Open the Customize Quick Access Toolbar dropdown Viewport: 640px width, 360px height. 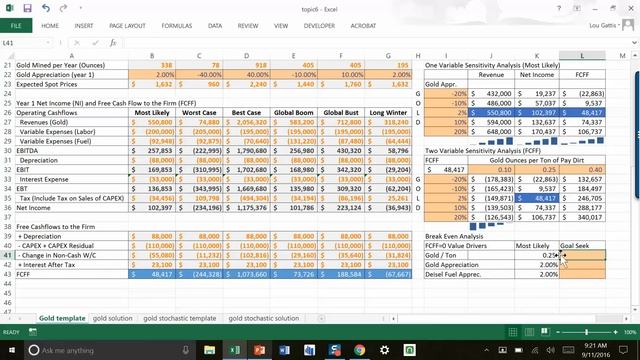coord(80,8)
